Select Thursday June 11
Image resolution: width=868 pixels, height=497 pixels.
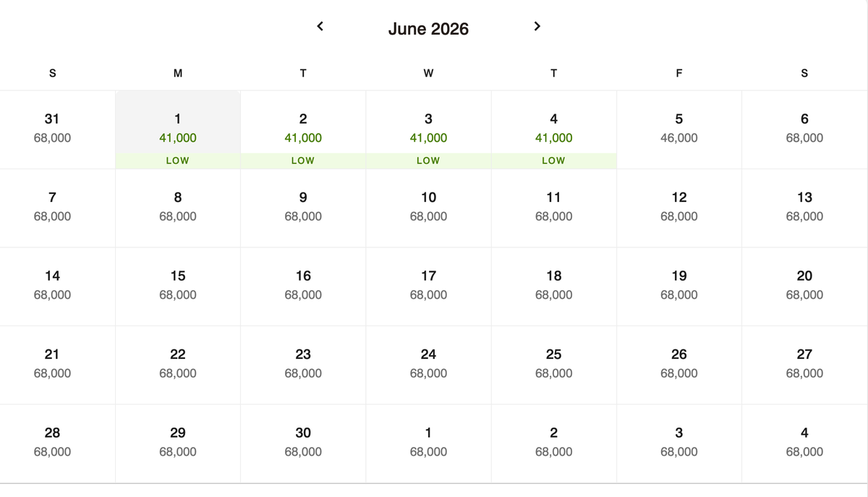click(554, 207)
